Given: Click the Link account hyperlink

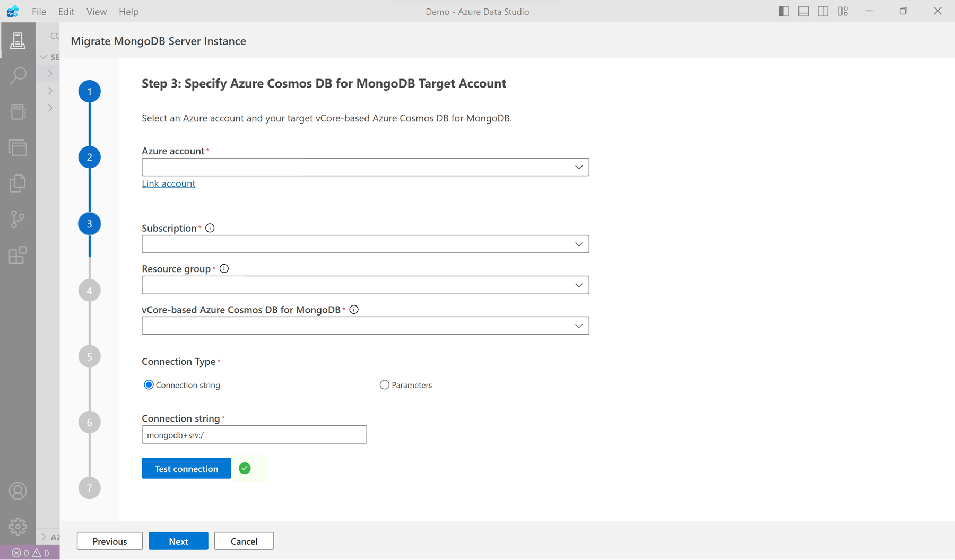Looking at the screenshot, I should pyautogui.click(x=168, y=183).
